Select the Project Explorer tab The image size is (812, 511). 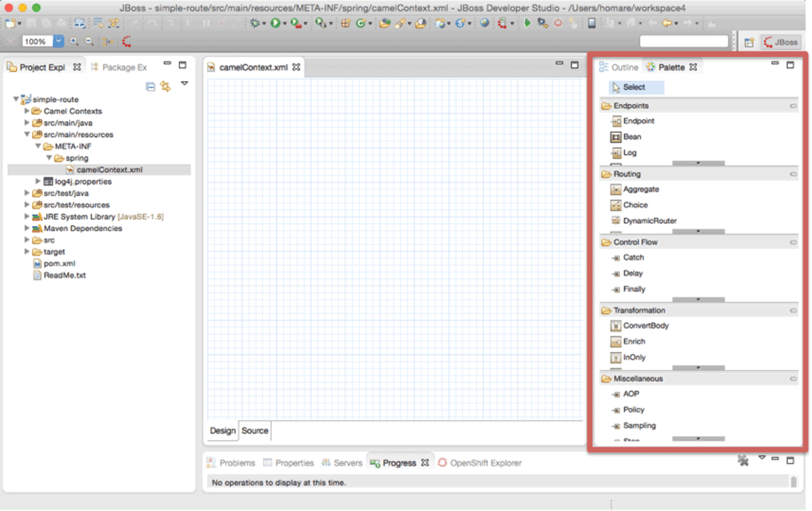[x=43, y=67]
